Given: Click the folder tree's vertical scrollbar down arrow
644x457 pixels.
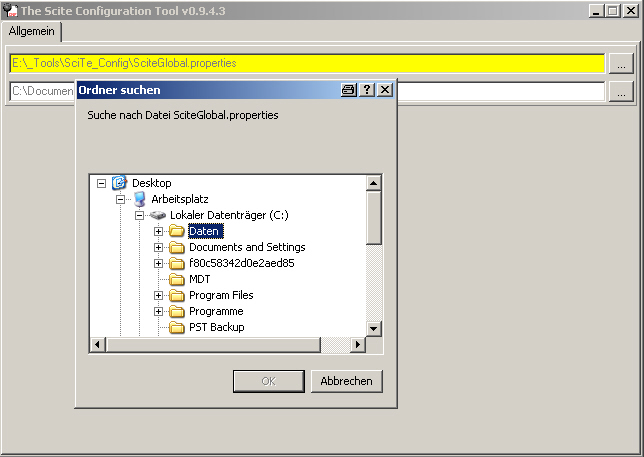Looking at the screenshot, I should (x=374, y=328).
